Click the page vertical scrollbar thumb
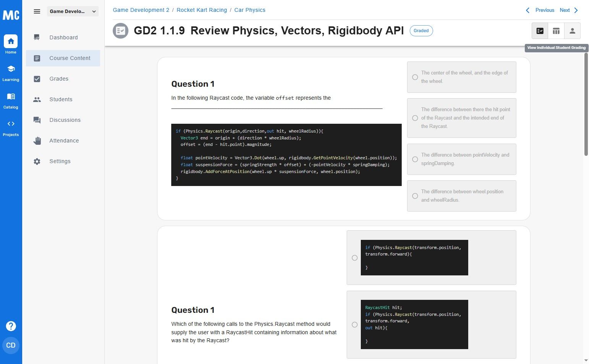 pyautogui.click(x=586, y=104)
